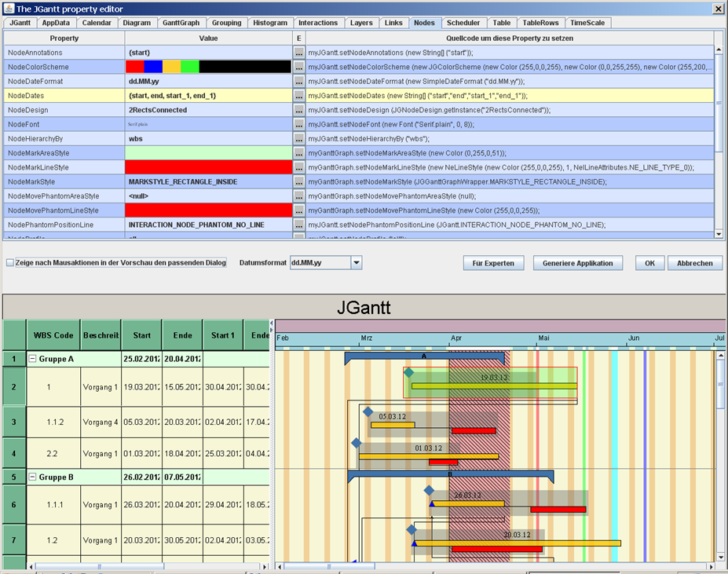This screenshot has width=728, height=574.
Task: Click the diamond milestone dated 26.03.12
Action: [429, 490]
